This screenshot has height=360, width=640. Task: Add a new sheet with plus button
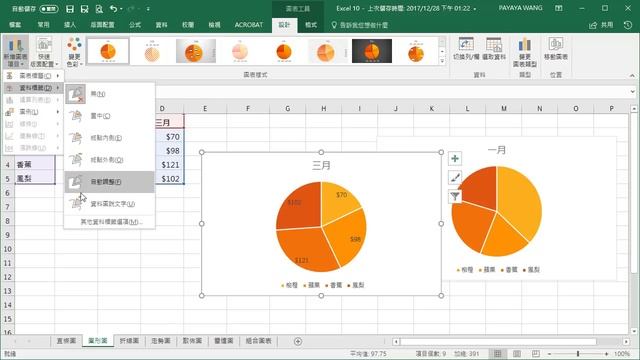click(x=298, y=341)
